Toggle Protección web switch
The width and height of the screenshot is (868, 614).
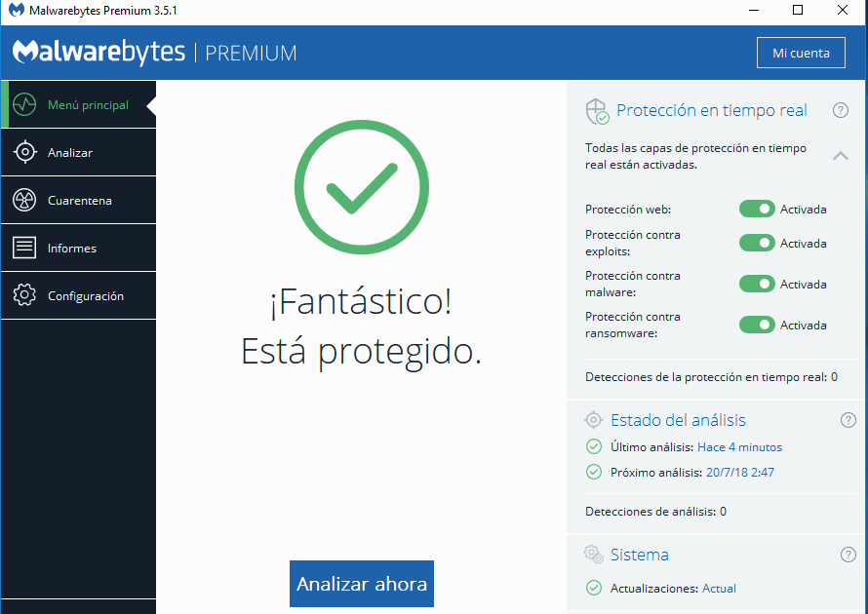click(757, 210)
